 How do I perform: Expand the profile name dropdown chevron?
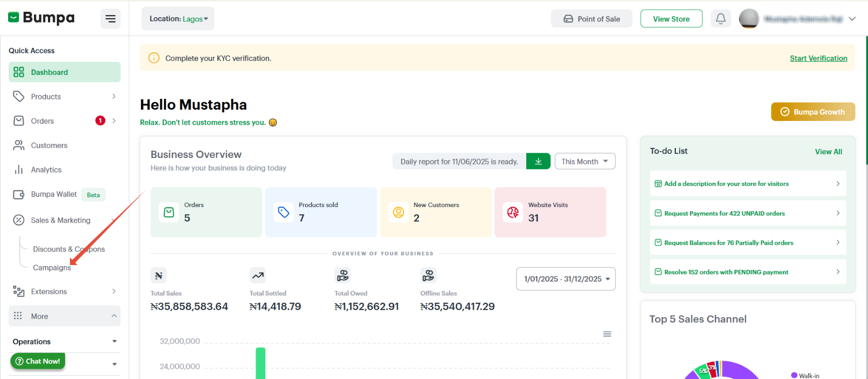coord(852,19)
